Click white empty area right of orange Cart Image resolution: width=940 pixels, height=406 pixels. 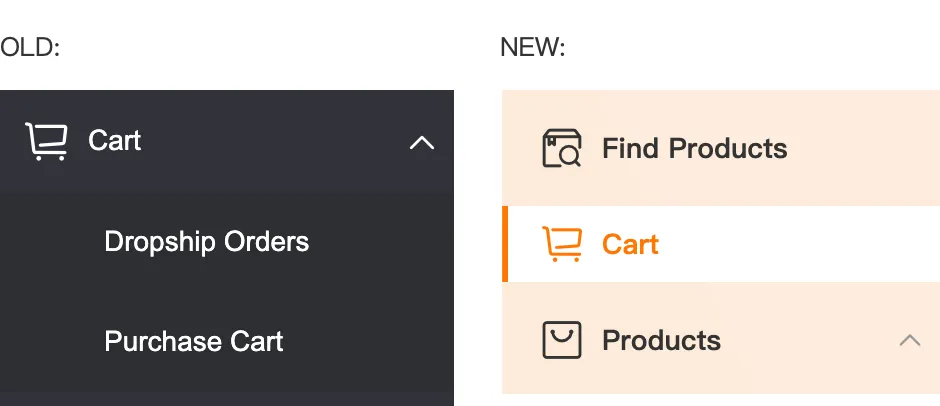click(800, 244)
